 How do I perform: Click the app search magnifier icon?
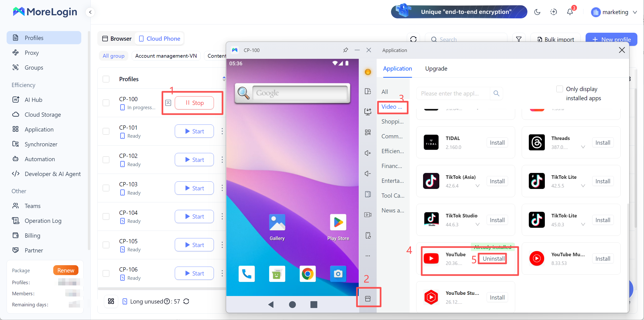pos(496,93)
